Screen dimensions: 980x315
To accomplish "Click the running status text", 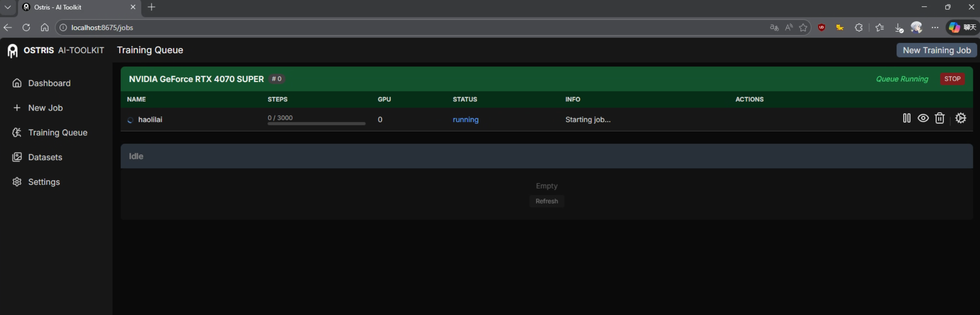I will coord(465,120).
